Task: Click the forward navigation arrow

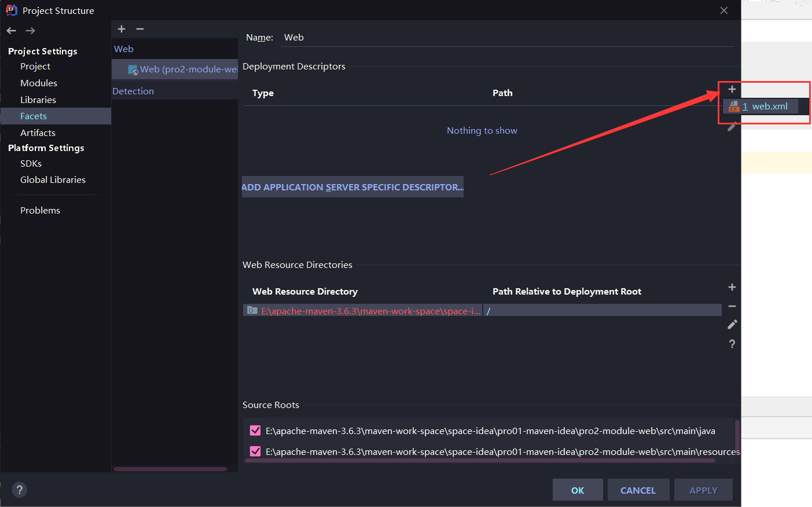Action: click(x=31, y=31)
